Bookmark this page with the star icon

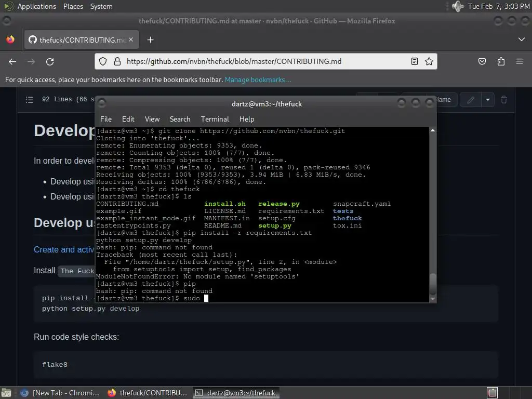point(429,61)
